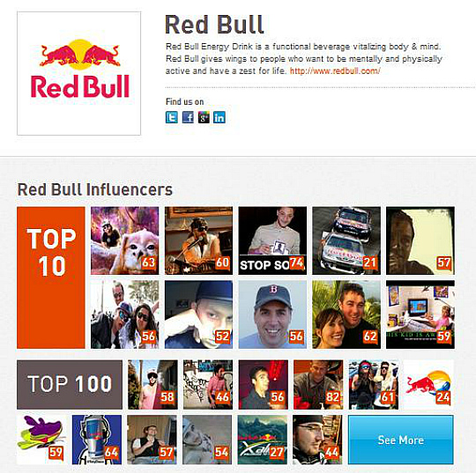Image resolution: width=476 pixels, height=473 pixels.
Task: Select dog photo influencer scoring 63
Action: coord(125,240)
